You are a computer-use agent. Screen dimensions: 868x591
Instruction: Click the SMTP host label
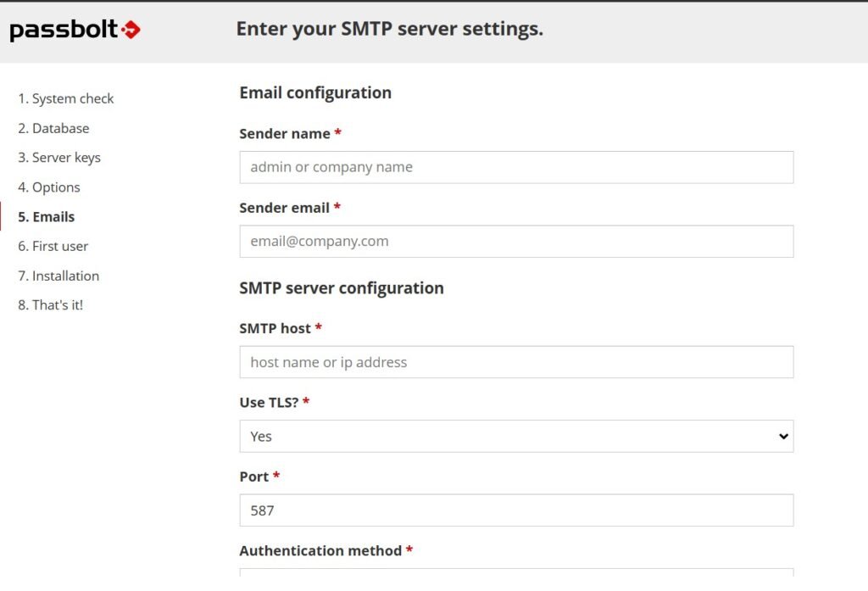click(275, 328)
